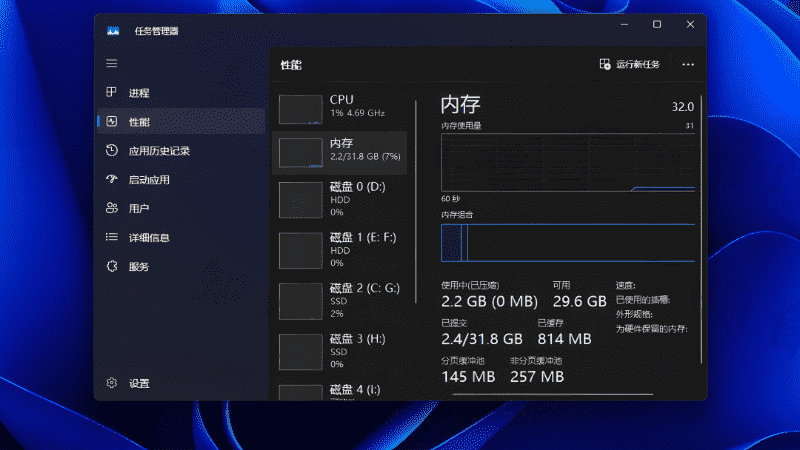The image size is (800, 450).
Task: Open the 应用历史记录 app history icon
Action: coord(112,151)
